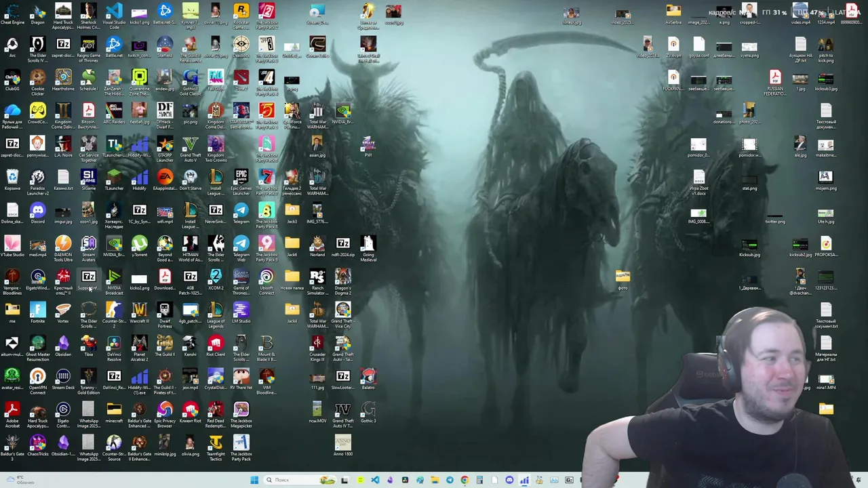
Task: Open Google Chrome from the taskbar
Action: [x=465, y=480]
